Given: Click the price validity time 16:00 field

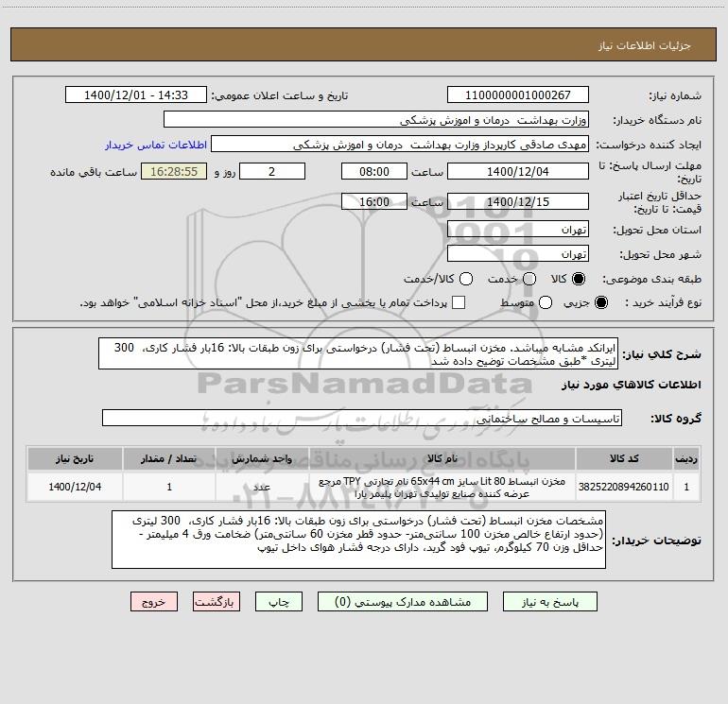Looking at the screenshot, I should coord(374,201).
